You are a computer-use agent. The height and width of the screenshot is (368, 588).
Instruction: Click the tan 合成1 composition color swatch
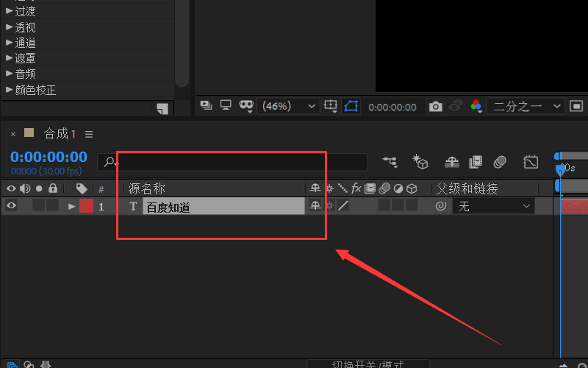(29, 132)
